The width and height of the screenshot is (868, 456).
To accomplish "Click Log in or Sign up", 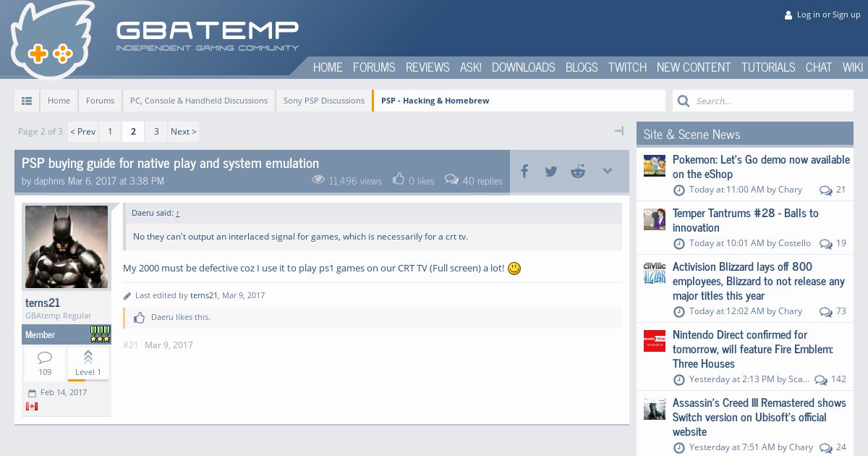I will click(828, 14).
